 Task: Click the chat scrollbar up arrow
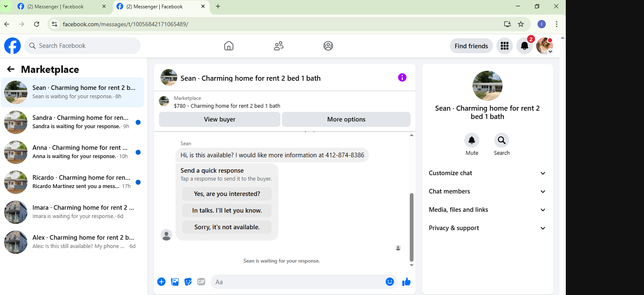(x=412, y=135)
